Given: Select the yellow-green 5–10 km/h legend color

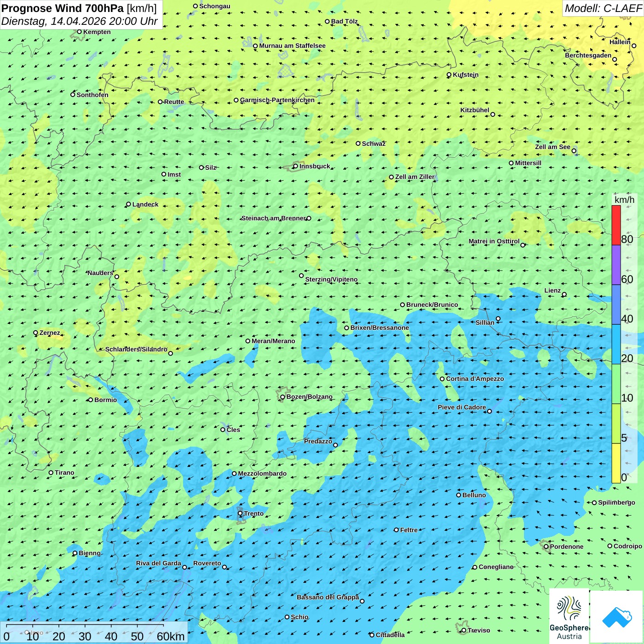Looking at the screenshot, I should point(616,424).
